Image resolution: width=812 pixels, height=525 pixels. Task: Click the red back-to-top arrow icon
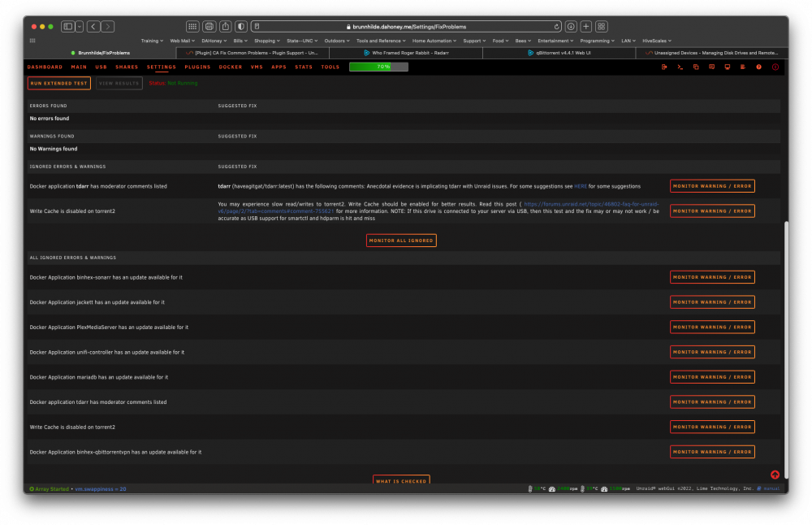[x=775, y=475]
